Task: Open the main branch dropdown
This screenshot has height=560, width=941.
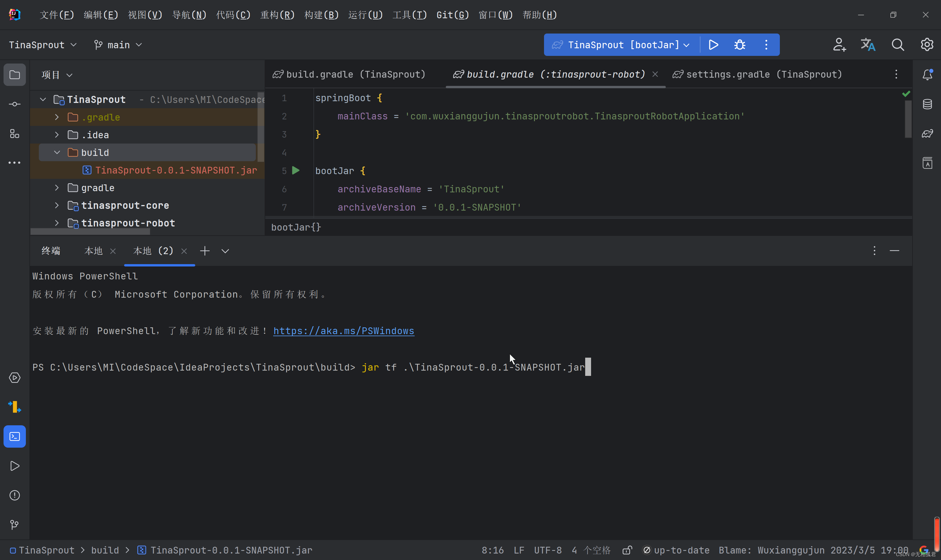Action: [118, 45]
